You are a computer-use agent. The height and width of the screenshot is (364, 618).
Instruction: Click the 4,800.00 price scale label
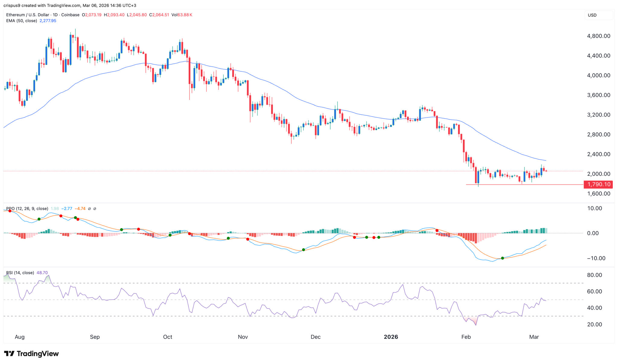pyautogui.click(x=598, y=36)
